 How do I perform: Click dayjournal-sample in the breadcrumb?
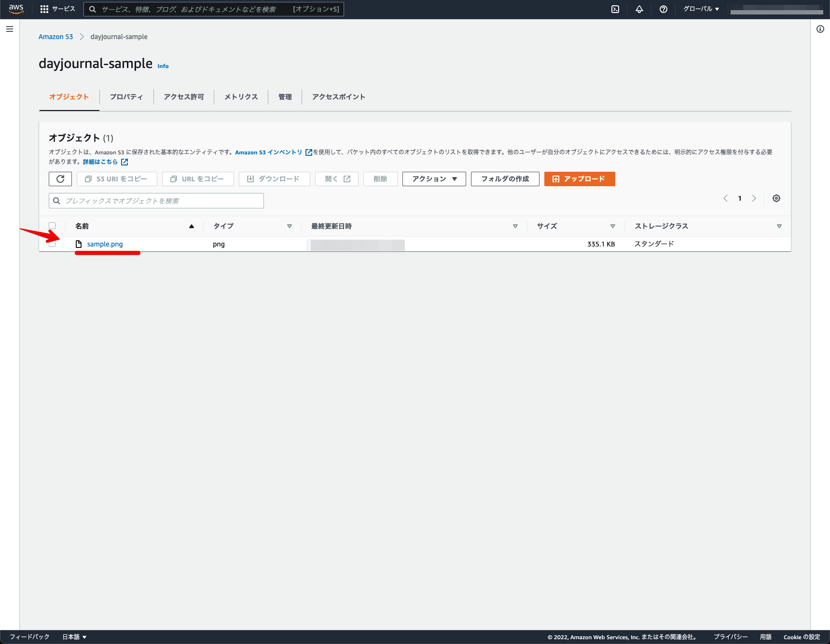(x=119, y=37)
